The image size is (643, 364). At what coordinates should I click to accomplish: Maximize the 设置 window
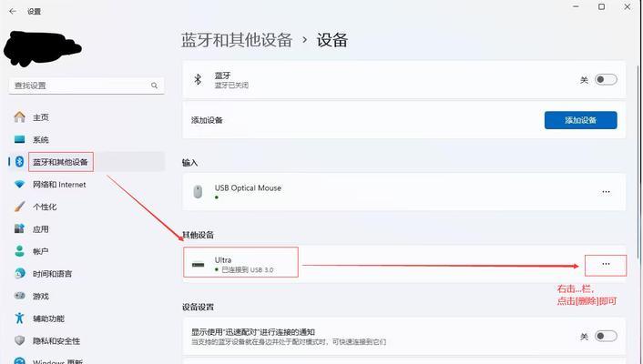coord(602,6)
